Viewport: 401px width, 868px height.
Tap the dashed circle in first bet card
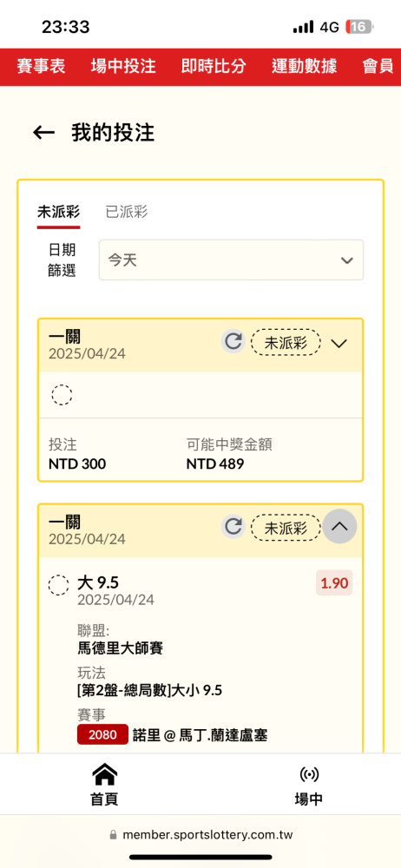pos(62,395)
